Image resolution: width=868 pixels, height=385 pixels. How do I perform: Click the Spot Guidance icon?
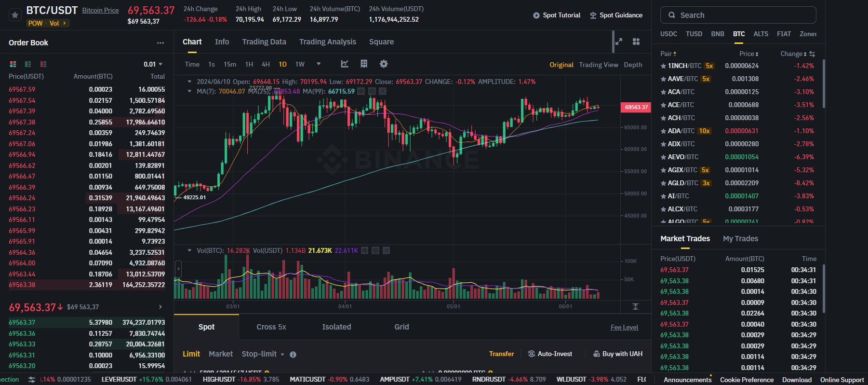point(593,15)
